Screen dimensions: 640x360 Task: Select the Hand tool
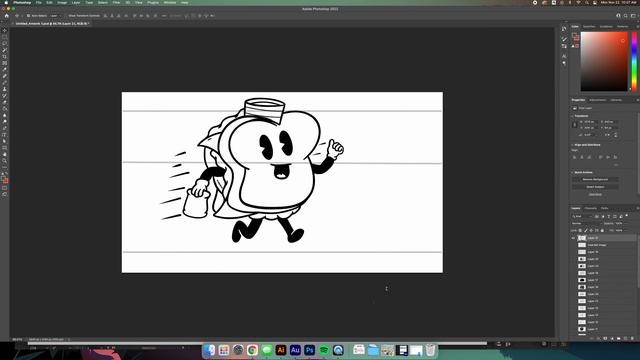(x=4, y=154)
